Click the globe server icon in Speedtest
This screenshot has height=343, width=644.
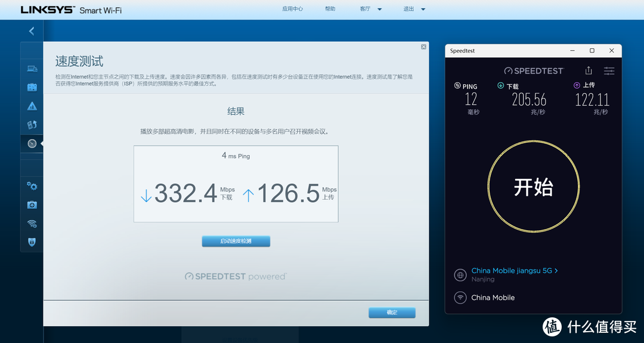(x=460, y=275)
